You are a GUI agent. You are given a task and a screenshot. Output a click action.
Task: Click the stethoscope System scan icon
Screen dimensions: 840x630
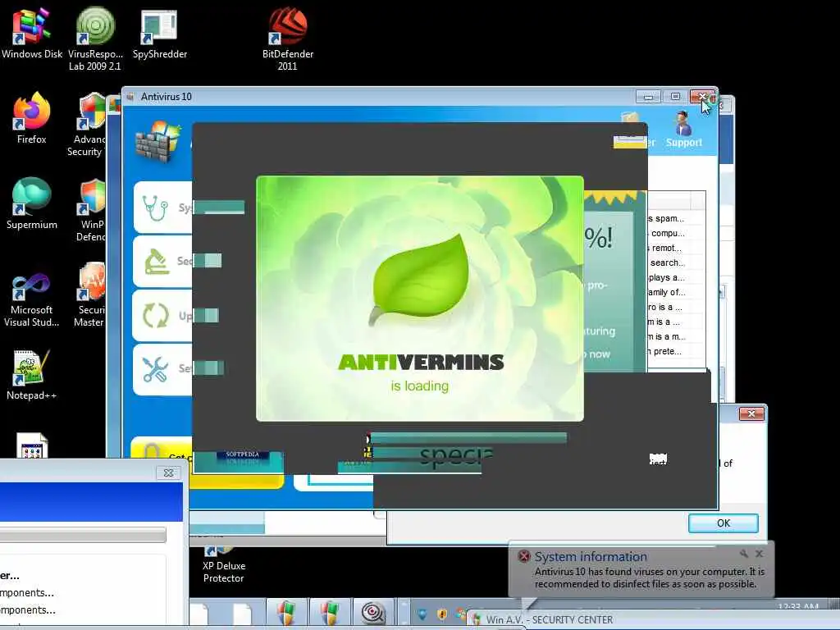155,208
